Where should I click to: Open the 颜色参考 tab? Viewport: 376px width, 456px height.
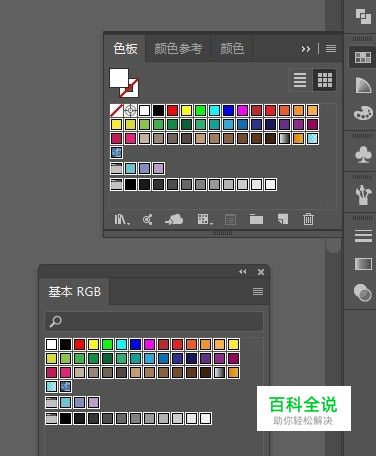pyautogui.click(x=178, y=49)
